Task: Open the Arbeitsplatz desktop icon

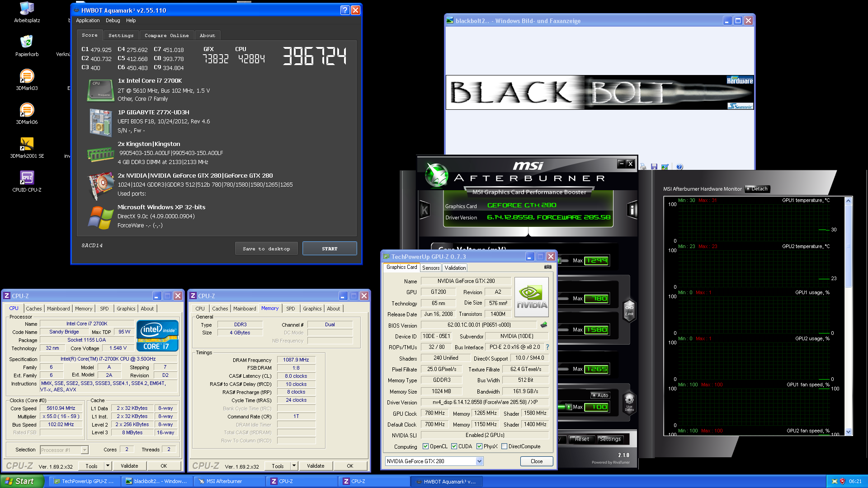Action: 27,12
